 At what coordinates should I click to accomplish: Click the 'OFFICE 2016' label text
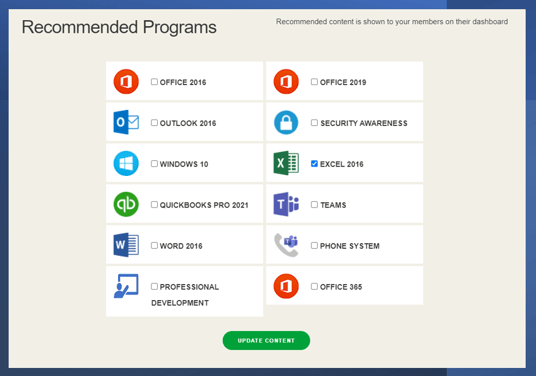point(183,82)
